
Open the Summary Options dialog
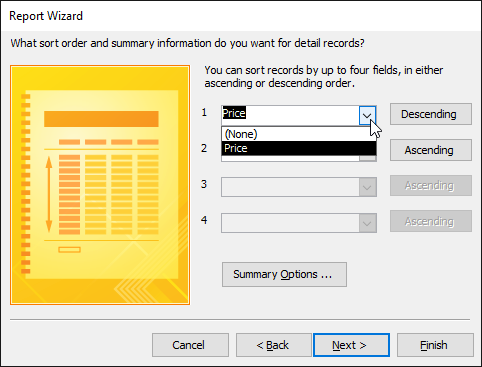point(284,274)
